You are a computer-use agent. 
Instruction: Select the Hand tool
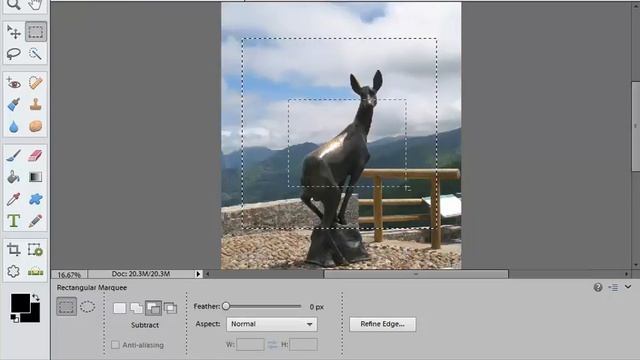point(36,5)
